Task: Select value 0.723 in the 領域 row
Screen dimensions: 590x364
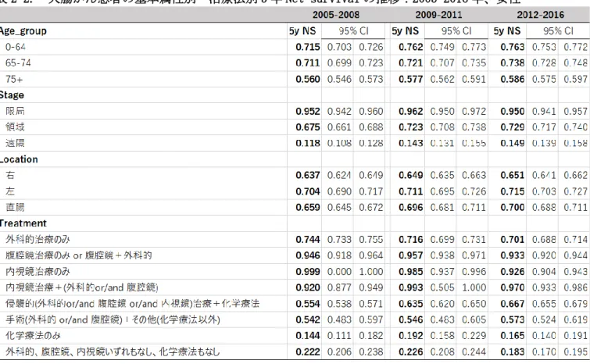Action: (x=410, y=127)
